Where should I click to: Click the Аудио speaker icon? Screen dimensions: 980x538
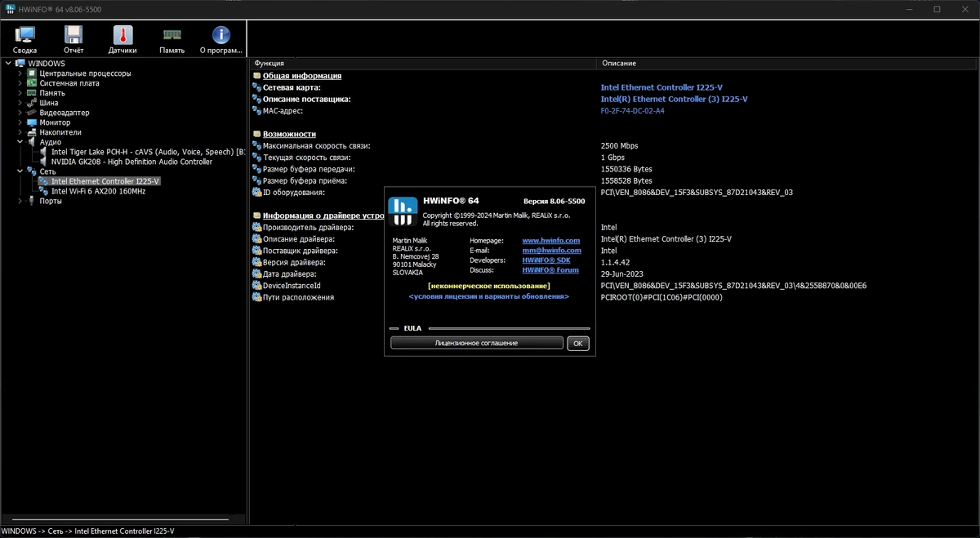coord(32,142)
